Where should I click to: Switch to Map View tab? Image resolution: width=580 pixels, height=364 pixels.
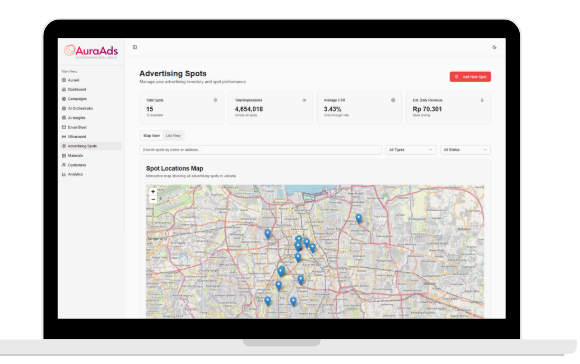point(152,136)
